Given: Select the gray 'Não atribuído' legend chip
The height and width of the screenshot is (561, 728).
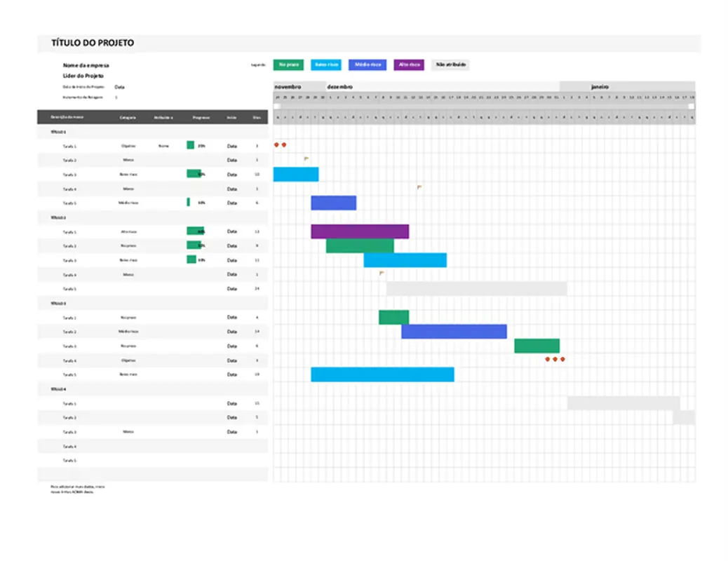Looking at the screenshot, I should [451, 65].
